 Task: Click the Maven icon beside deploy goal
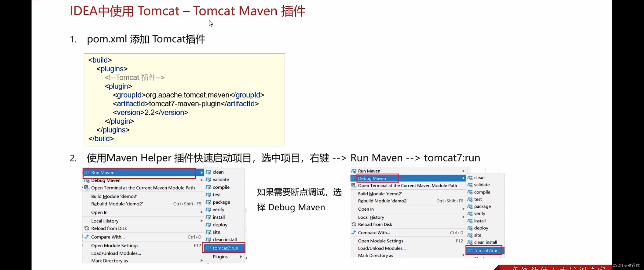point(208,225)
